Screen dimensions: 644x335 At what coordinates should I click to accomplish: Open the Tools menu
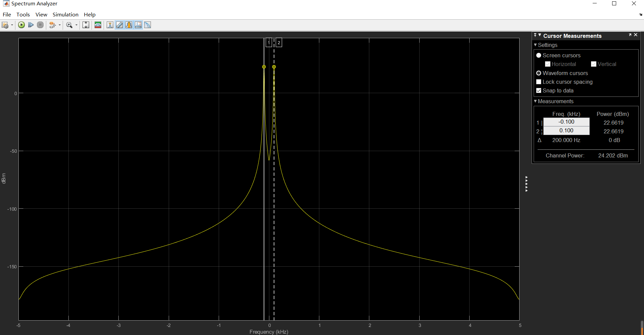(x=23, y=14)
